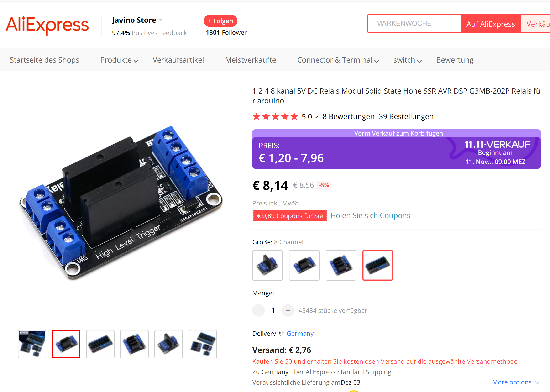Viewport: 550px width, 392px height.
Task: Expand the 5.0 rating breakdown chevron
Action: tap(316, 117)
